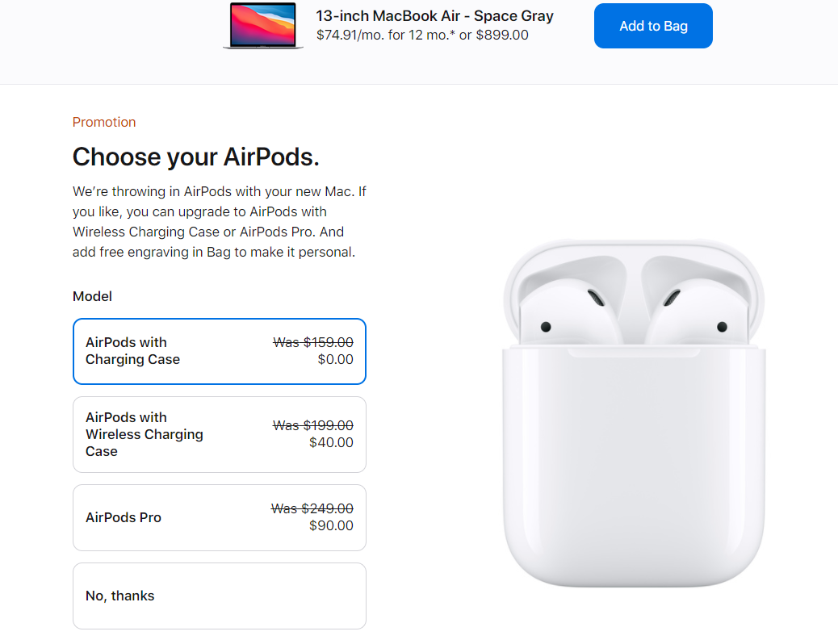
Task: Click the Was $159.00 strikethrough price
Action: pyautogui.click(x=312, y=341)
